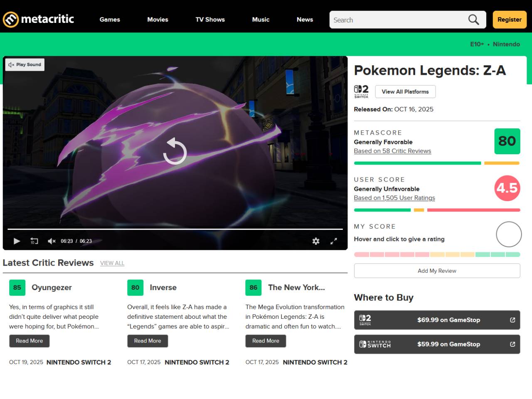Read more of the Oyungezer review

29,341
